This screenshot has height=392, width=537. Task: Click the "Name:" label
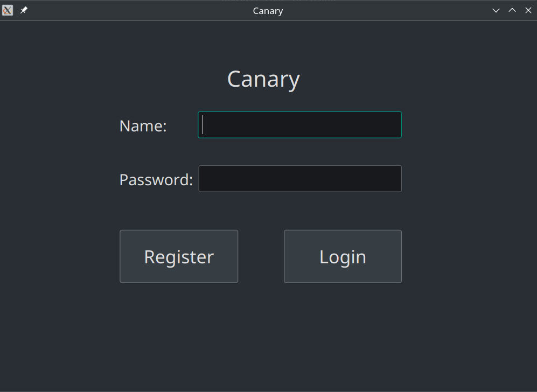tap(143, 126)
